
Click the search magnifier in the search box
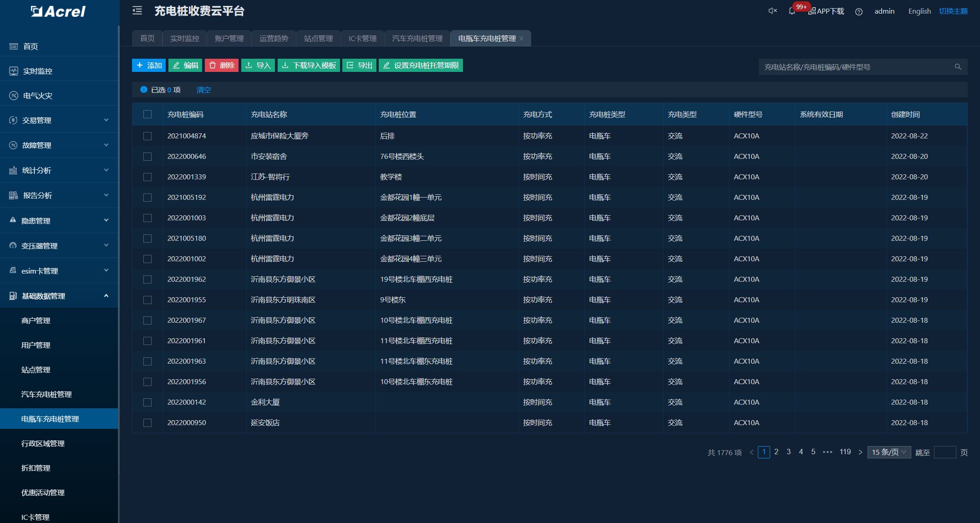[x=958, y=66]
